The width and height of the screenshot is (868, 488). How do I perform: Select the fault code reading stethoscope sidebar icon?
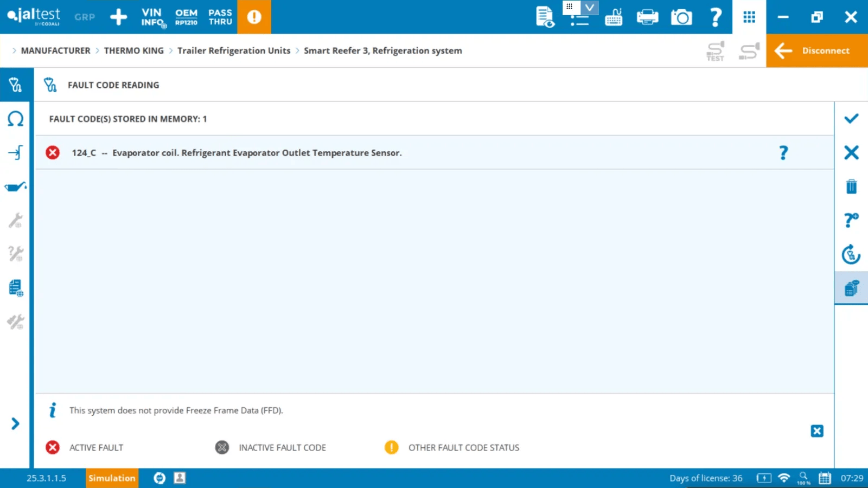click(15, 85)
